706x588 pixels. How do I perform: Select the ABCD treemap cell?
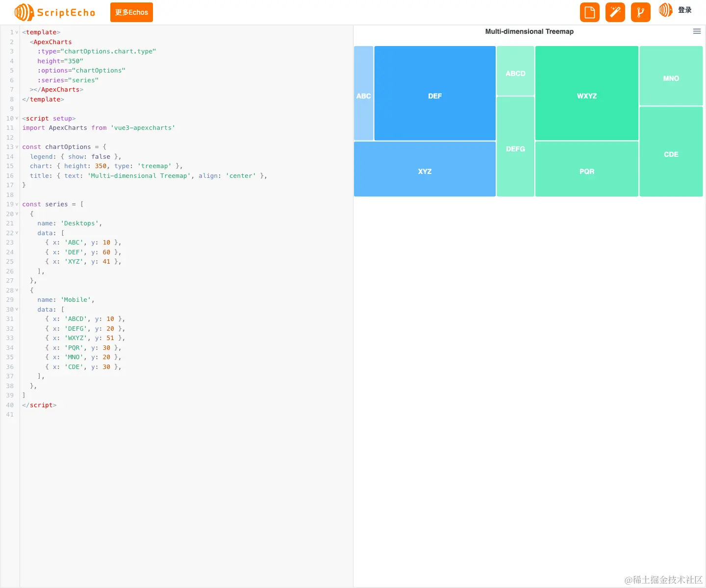pos(515,71)
